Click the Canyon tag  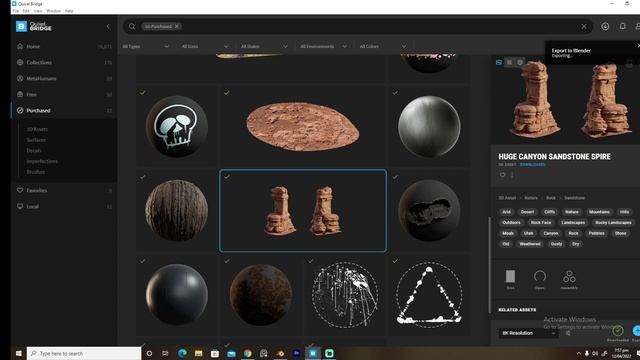point(551,233)
